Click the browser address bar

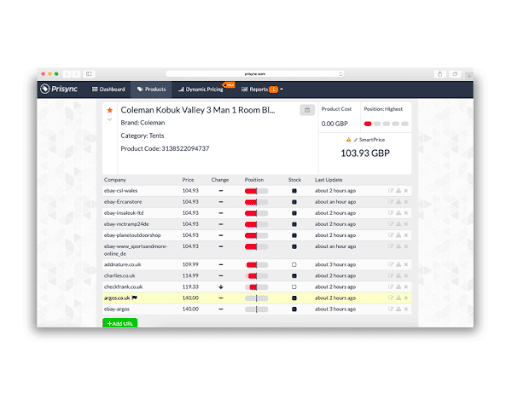(255, 74)
